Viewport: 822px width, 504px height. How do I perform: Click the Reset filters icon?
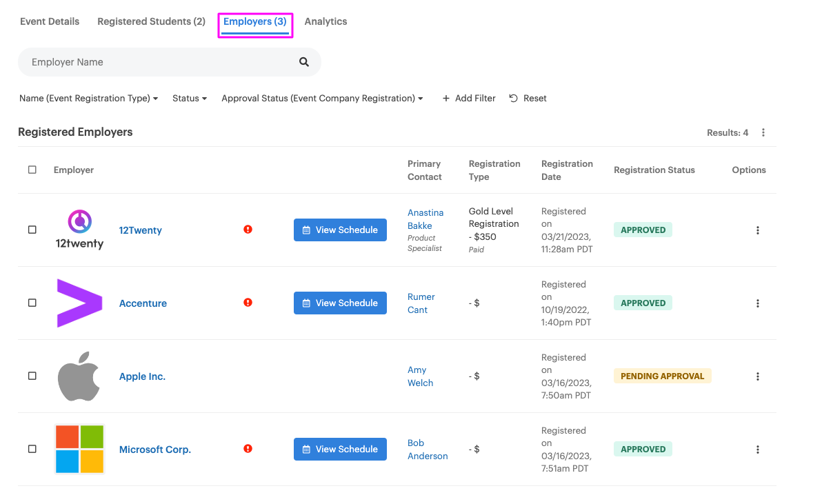pyautogui.click(x=514, y=99)
